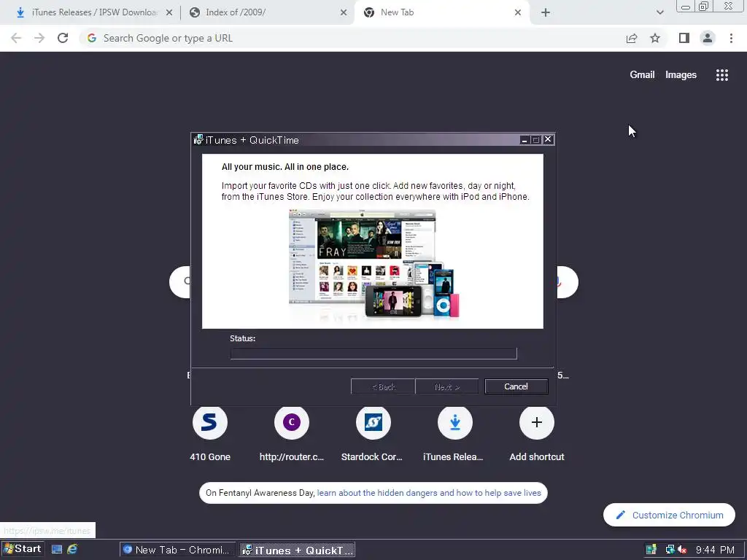Click the installer status progress bar
747x560 pixels.
(373, 354)
